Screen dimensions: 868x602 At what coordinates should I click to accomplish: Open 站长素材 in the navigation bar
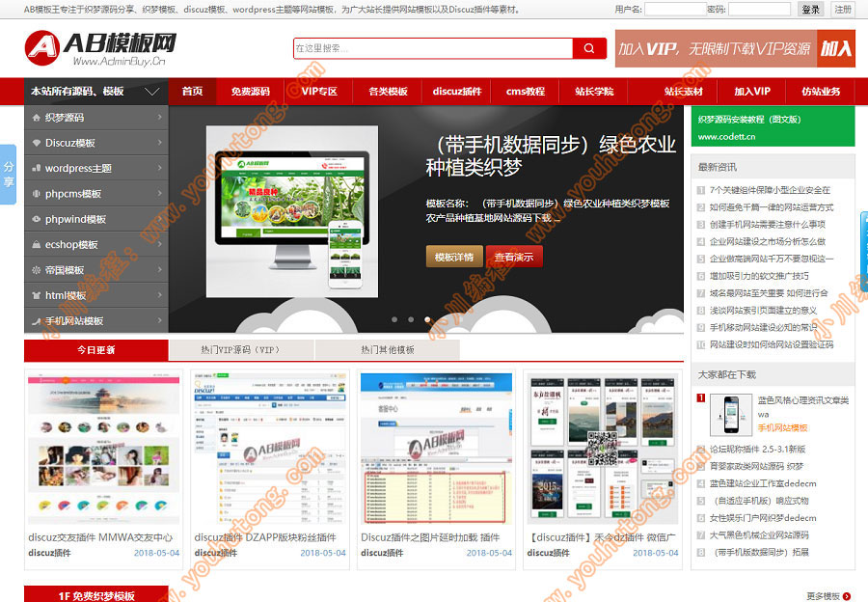(683, 92)
